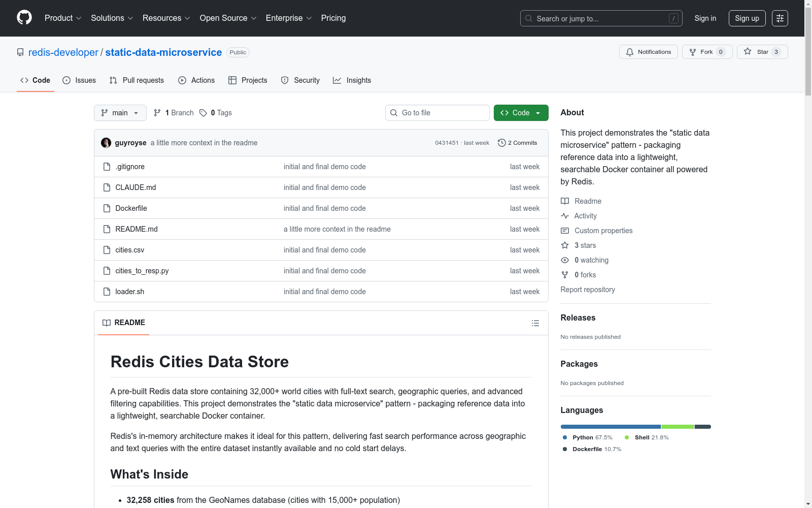The image size is (812, 508).
Task: Click the fork icon next to 0 forks
Action: click(x=565, y=275)
